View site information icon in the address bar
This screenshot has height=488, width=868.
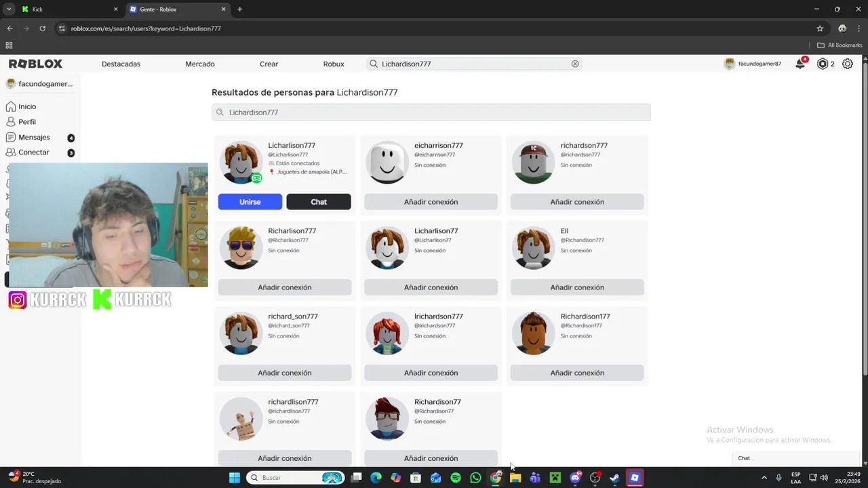click(62, 28)
